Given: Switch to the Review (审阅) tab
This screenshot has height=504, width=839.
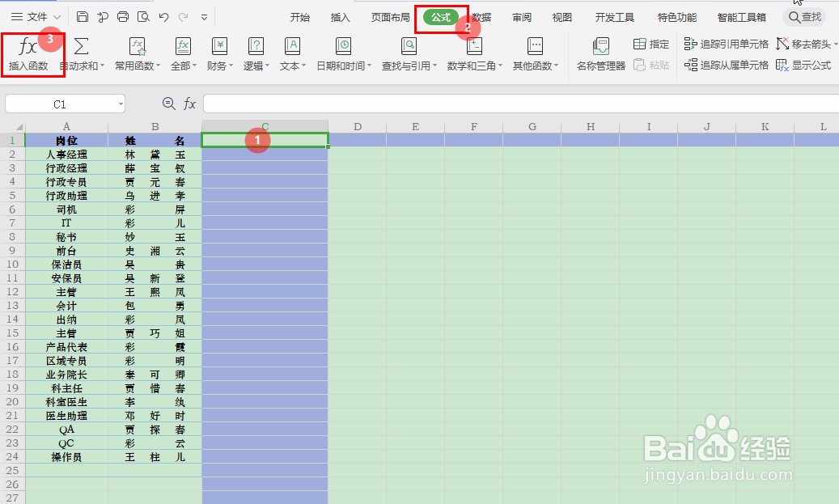Looking at the screenshot, I should coord(522,17).
